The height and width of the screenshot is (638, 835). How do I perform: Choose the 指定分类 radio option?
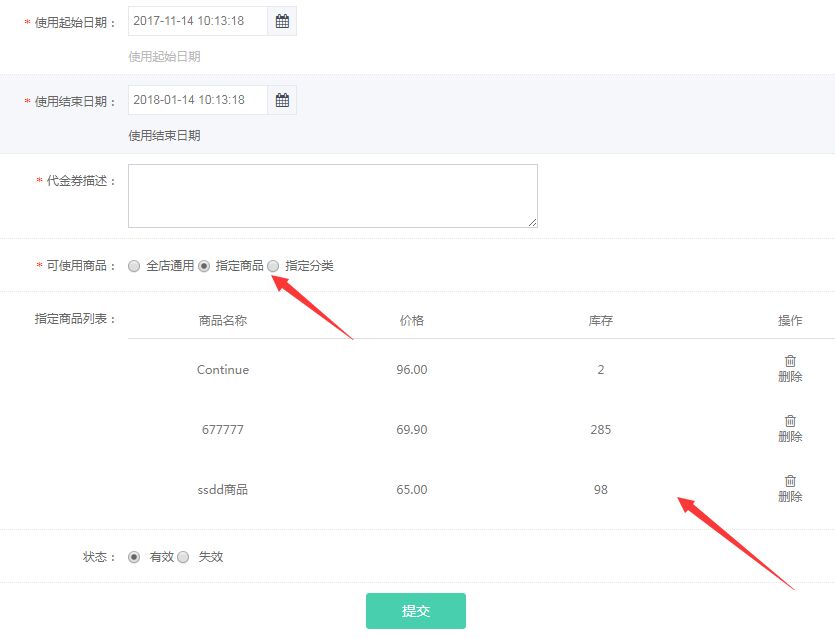pos(273,266)
